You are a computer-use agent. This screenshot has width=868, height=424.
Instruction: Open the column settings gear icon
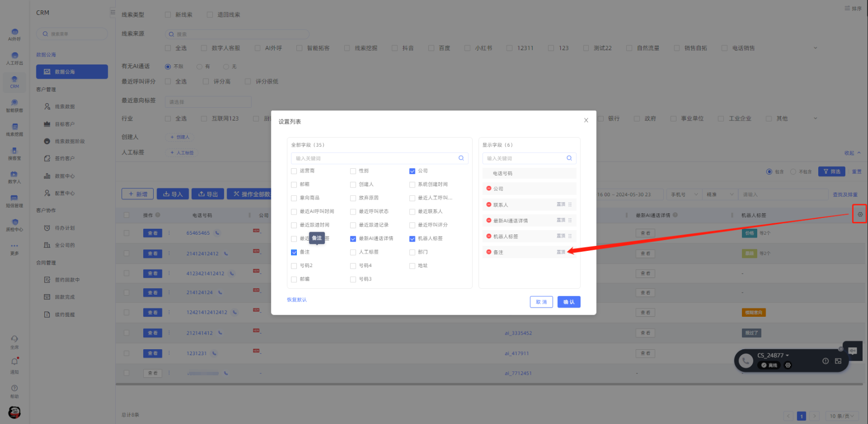pyautogui.click(x=860, y=214)
